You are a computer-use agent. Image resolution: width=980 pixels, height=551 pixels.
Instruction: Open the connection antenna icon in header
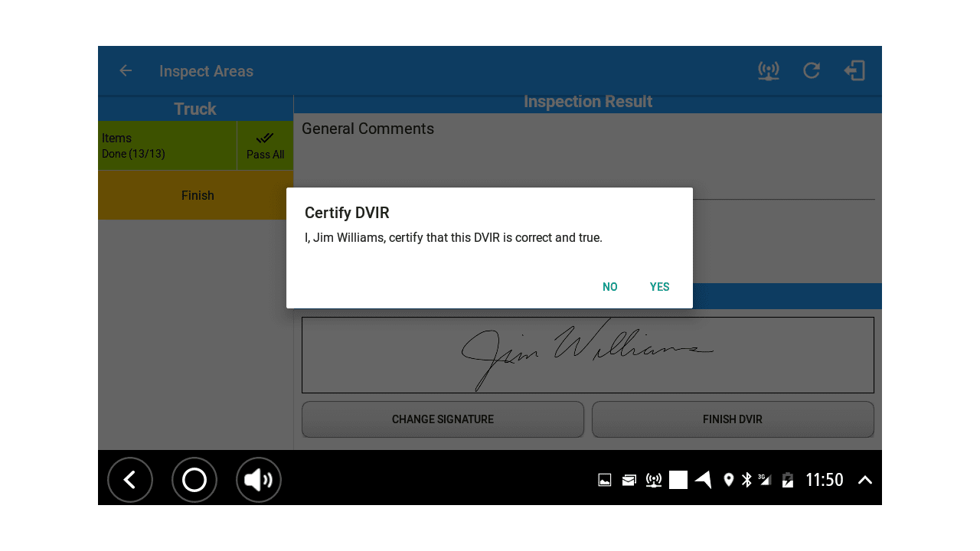pos(769,70)
